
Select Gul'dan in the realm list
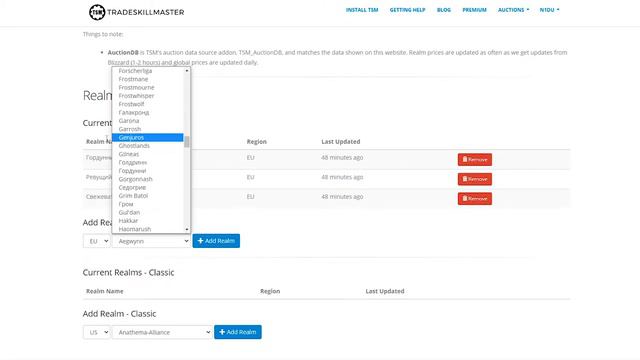coord(147,212)
